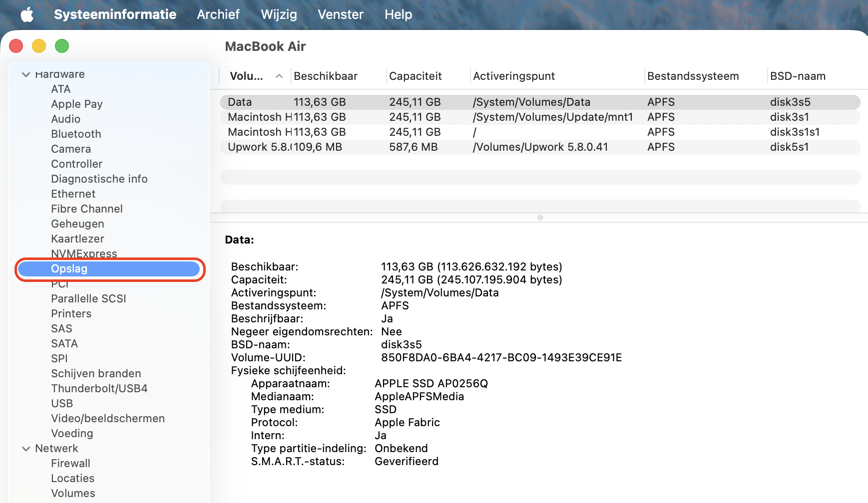The image size is (868, 503).
Task: Sort by the Beschikbaar column header
Action: point(326,76)
